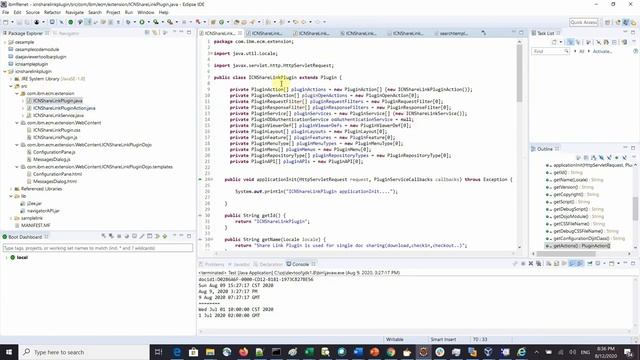Open Chrome from taskbar
The height and width of the screenshot is (360, 640).
pyautogui.click(x=391, y=352)
